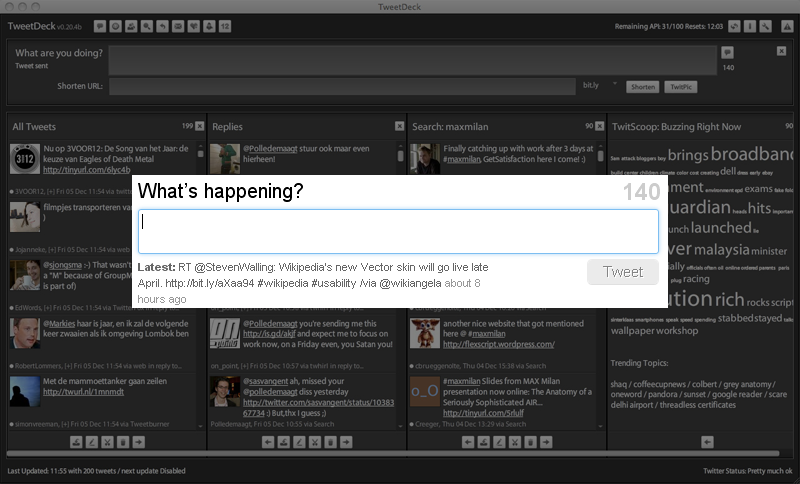Viewport: 800px width, 484px height.
Task: Open All Tweets via round toolbar icon
Action: [x=116, y=26]
